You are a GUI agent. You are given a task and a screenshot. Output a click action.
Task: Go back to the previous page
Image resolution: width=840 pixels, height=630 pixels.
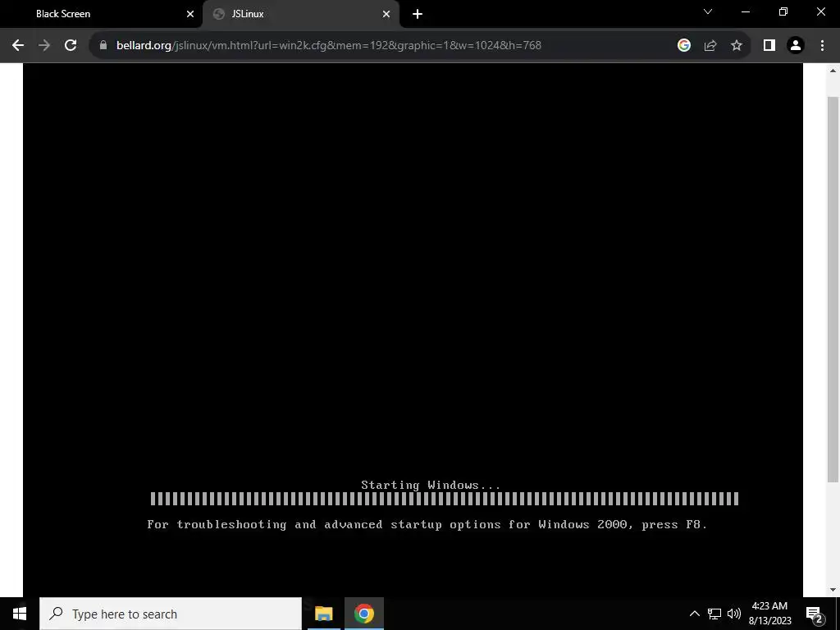pyautogui.click(x=18, y=46)
